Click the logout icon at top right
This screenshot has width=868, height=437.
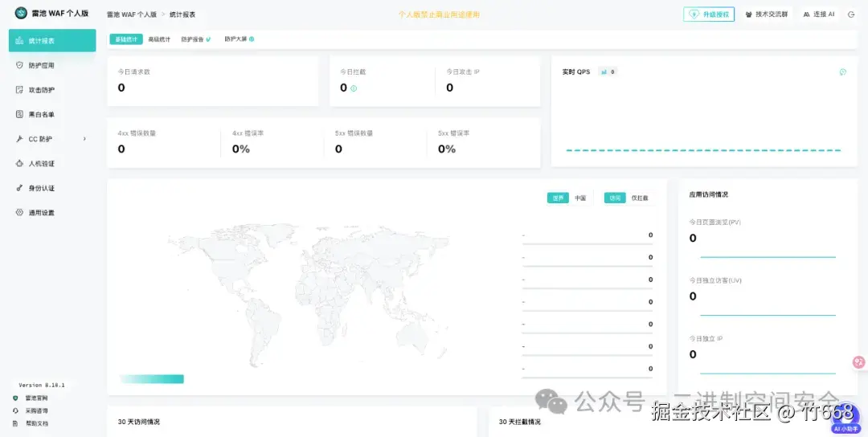[851, 14]
